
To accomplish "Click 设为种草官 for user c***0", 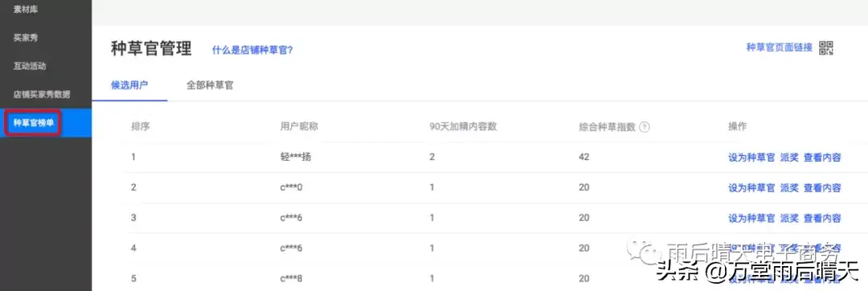I will coord(751,187).
